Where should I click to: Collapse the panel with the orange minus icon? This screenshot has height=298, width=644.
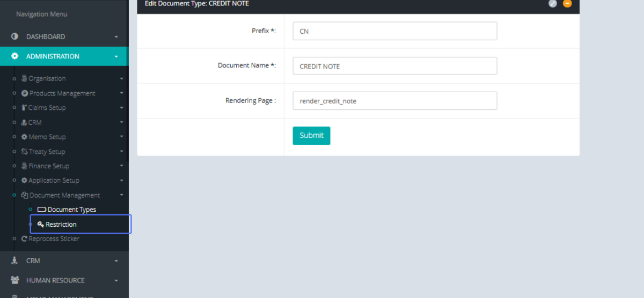567,3
